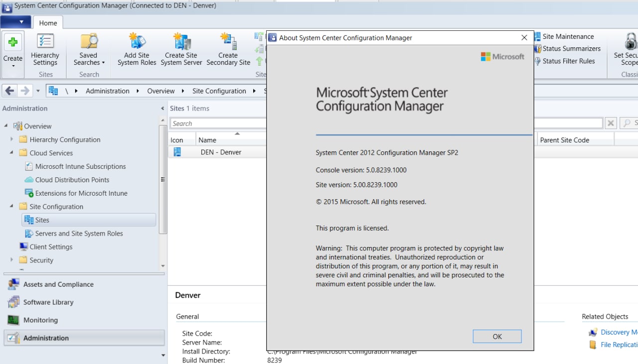The image size is (638, 364).
Task: Open File Replication related object link
Action: coord(613,345)
